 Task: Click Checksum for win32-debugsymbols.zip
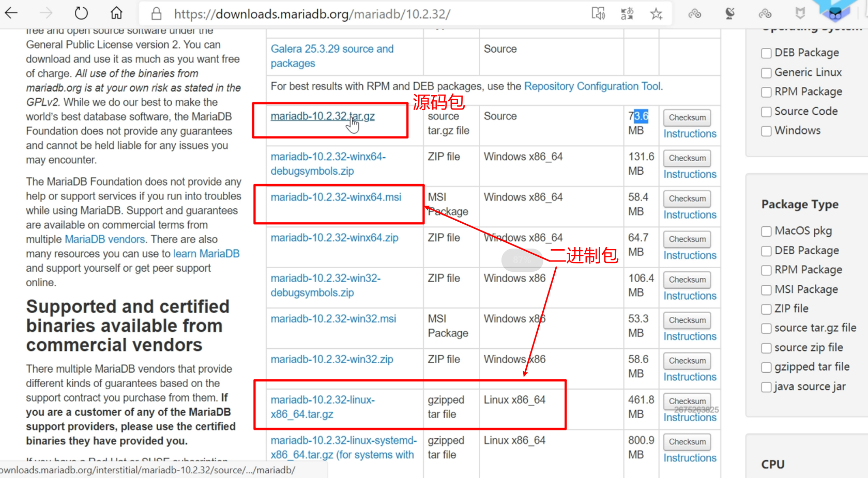tap(687, 280)
